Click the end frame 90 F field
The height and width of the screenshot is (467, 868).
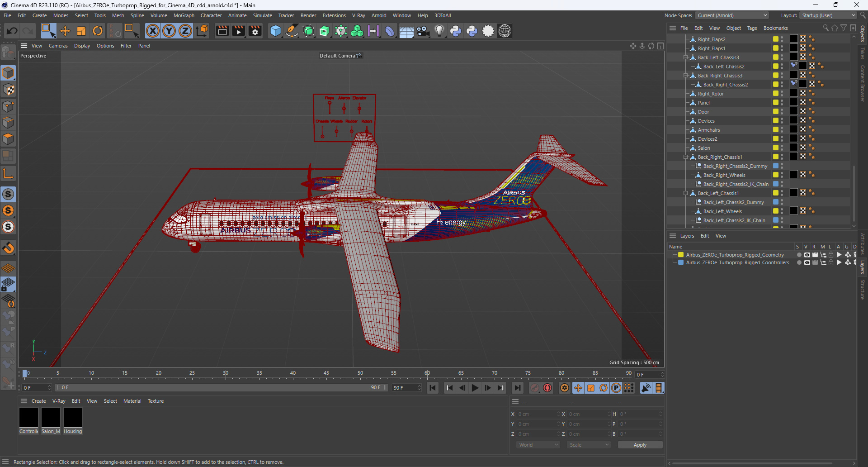406,388
